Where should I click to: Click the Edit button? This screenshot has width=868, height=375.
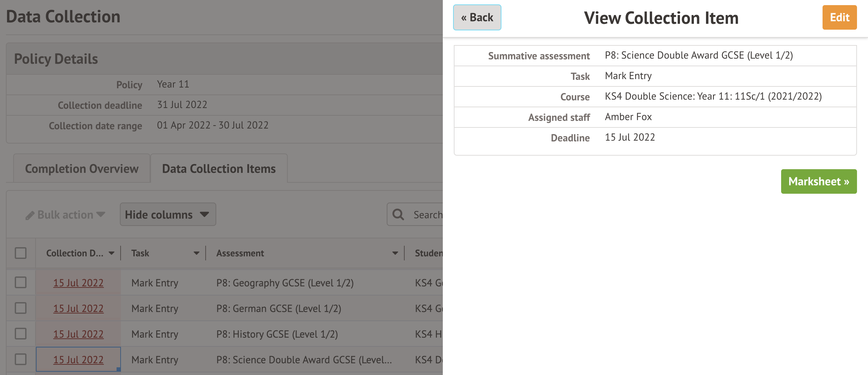click(x=839, y=17)
